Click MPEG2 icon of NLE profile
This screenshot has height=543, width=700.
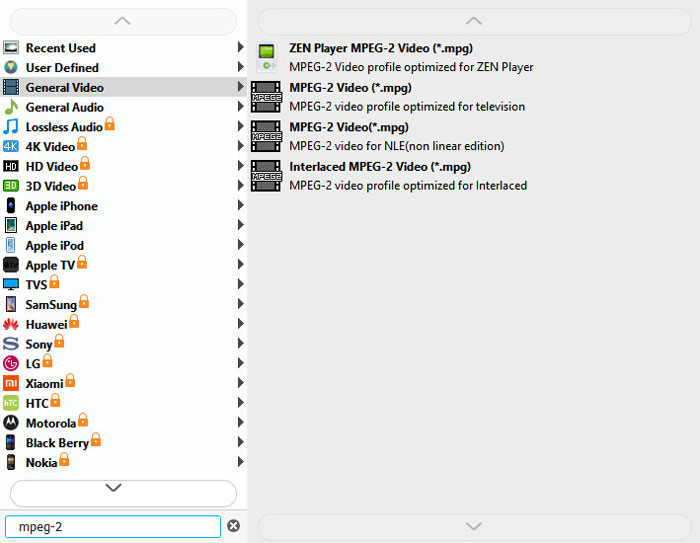click(266, 136)
